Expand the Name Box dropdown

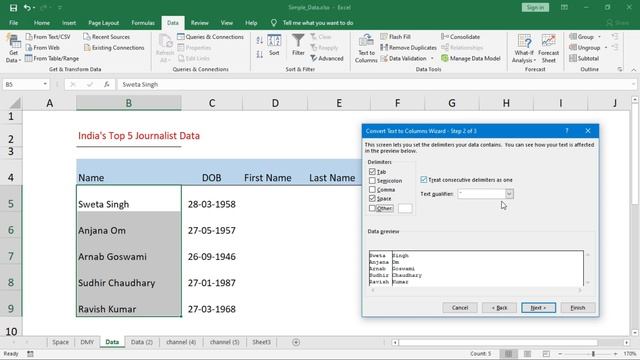tap(45, 84)
